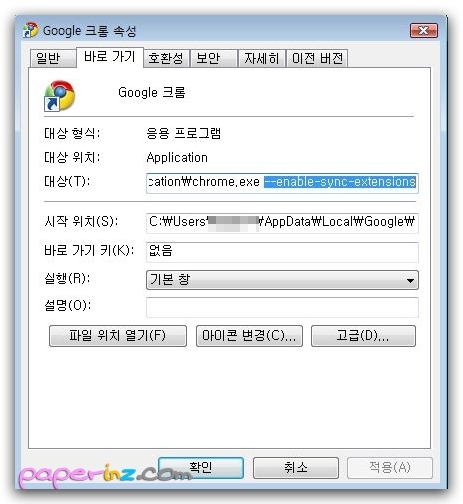
Task: Expand the 실행(R) dropdown arrow
Action: 410,280
